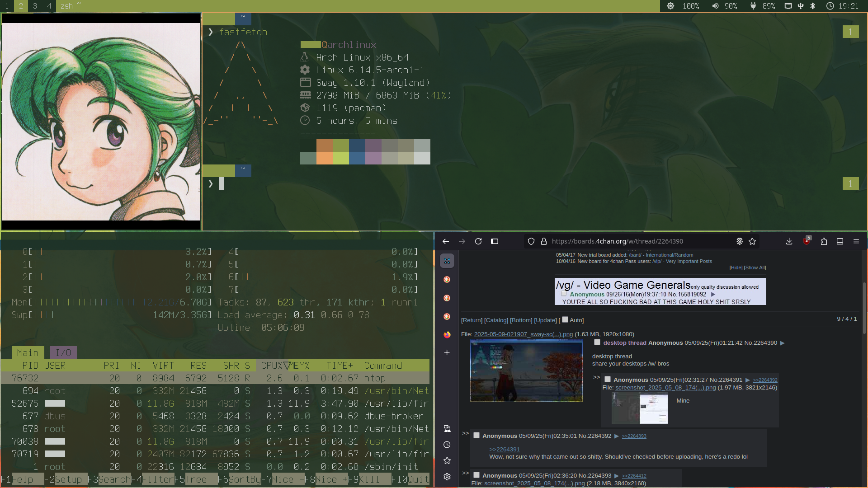Click the new tab plus icon in sidebar
Image resolution: width=868 pixels, height=488 pixels.
tap(447, 352)
